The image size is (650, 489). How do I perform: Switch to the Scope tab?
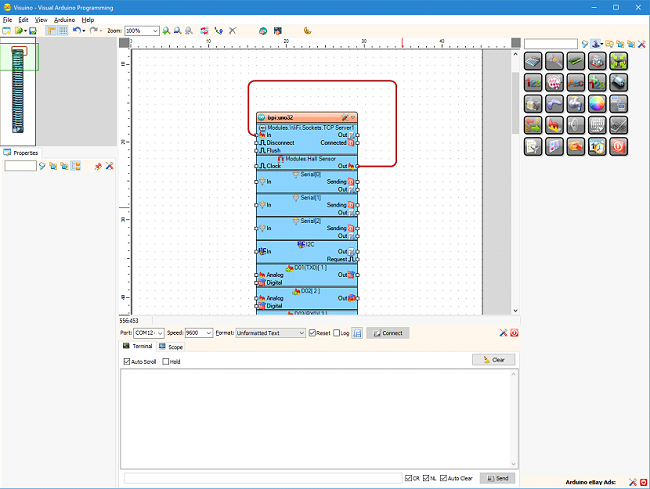pos(171,347)
